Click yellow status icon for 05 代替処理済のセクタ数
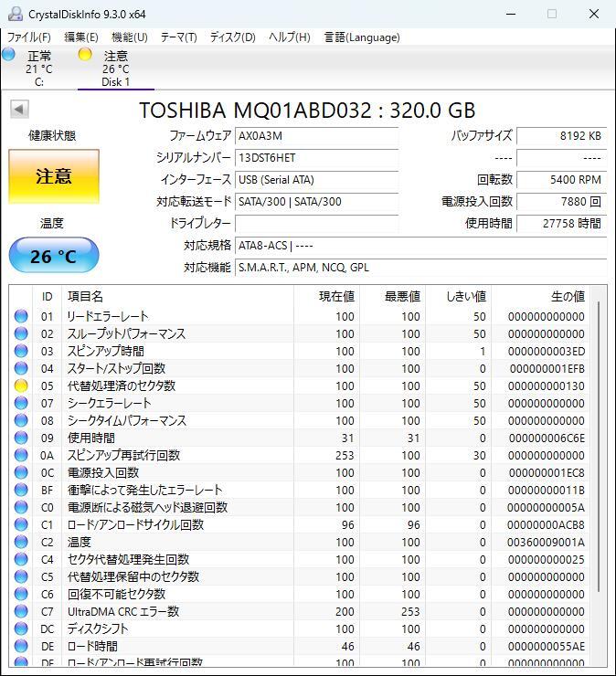This screenshot has width=616, height=676. coord(21,386)
